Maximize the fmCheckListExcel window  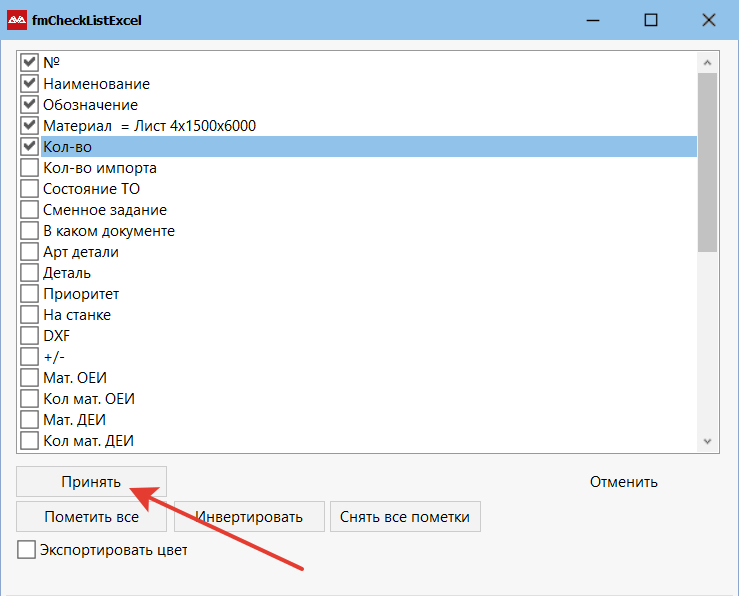(651, 20)
